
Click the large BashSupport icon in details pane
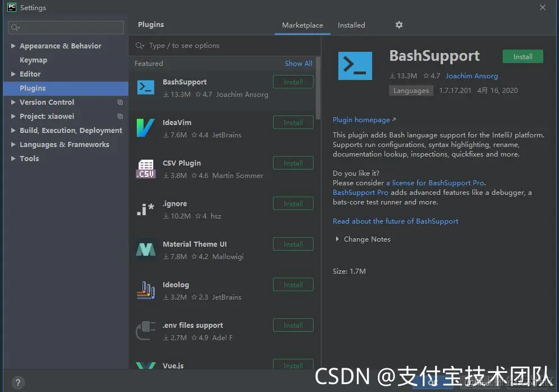pos(355,66)
